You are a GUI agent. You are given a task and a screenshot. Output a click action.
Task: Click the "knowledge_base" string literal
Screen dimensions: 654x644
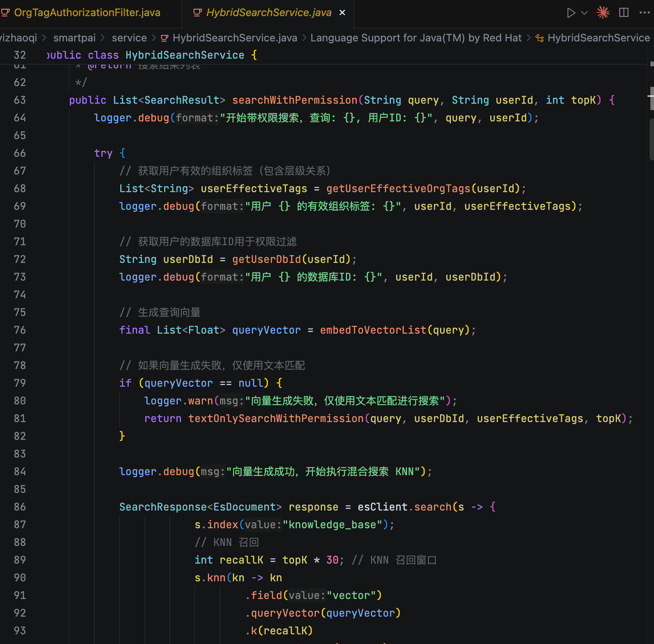(x=333, y=525)
